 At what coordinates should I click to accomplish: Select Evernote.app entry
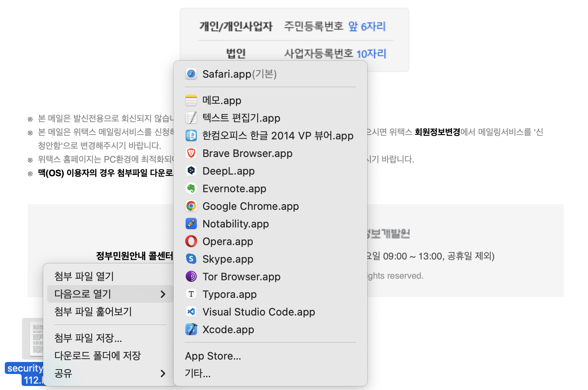[x=270, y=188]
